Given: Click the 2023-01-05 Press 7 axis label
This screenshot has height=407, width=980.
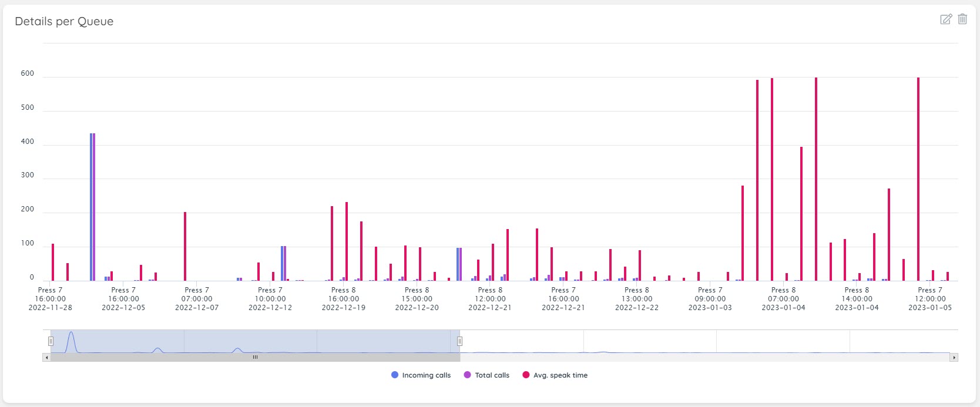Looking at the screenshot, I should point(930,298).
